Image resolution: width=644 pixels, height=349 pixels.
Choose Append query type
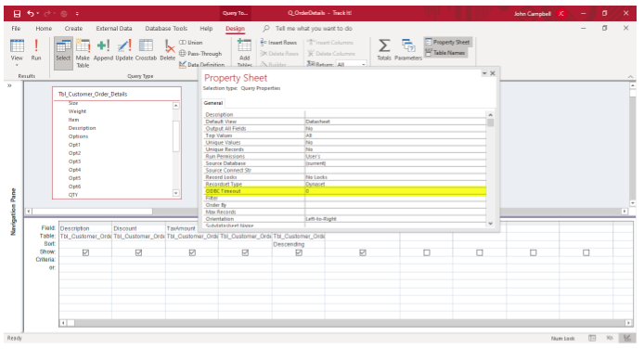[x=103, y=50]
